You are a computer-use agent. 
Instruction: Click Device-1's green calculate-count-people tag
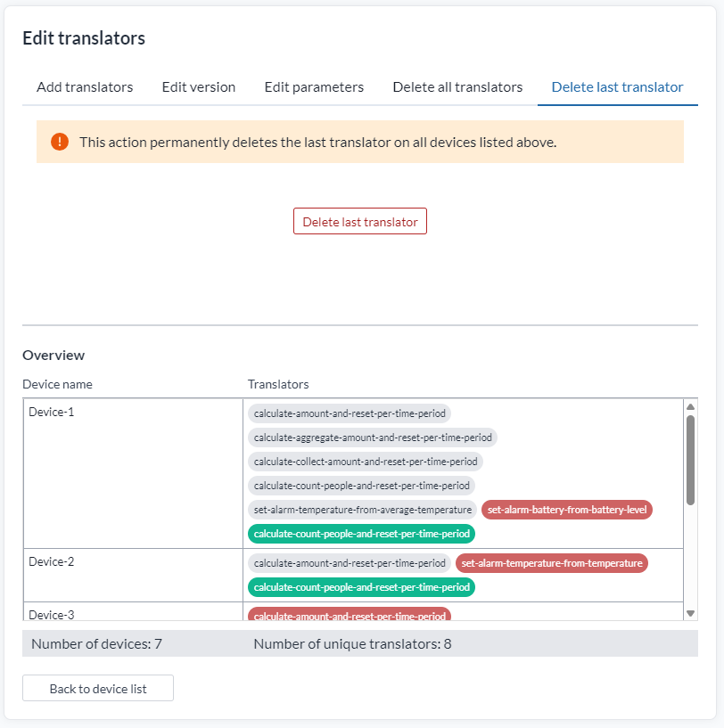(x=361, y=534)
